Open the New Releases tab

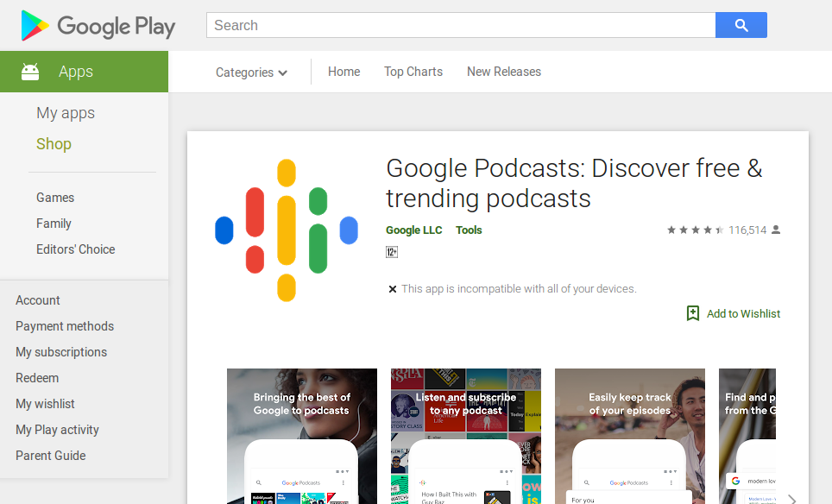(x=504, y=72)
